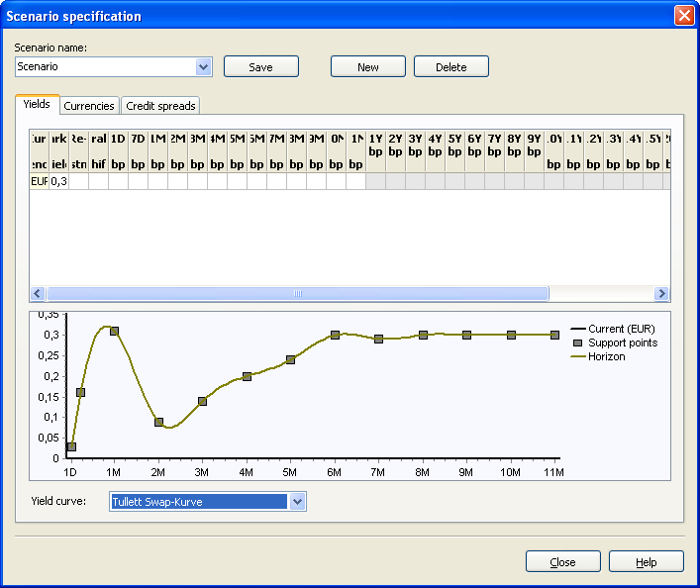Create a new scenario with New
This screenshot has height=588, width=700.
367,67
